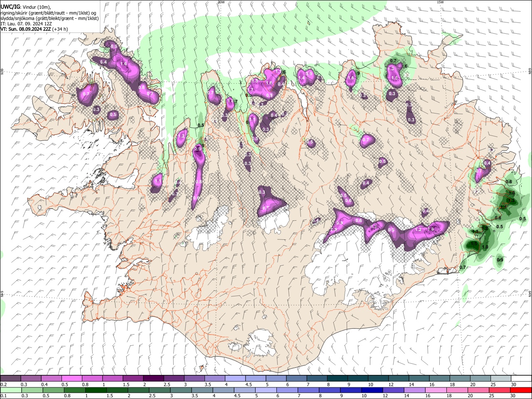Select the palest green swatch at 0.1, lower scale
The width and height of the screenshot is (532, 399).
tap(11, 390)
